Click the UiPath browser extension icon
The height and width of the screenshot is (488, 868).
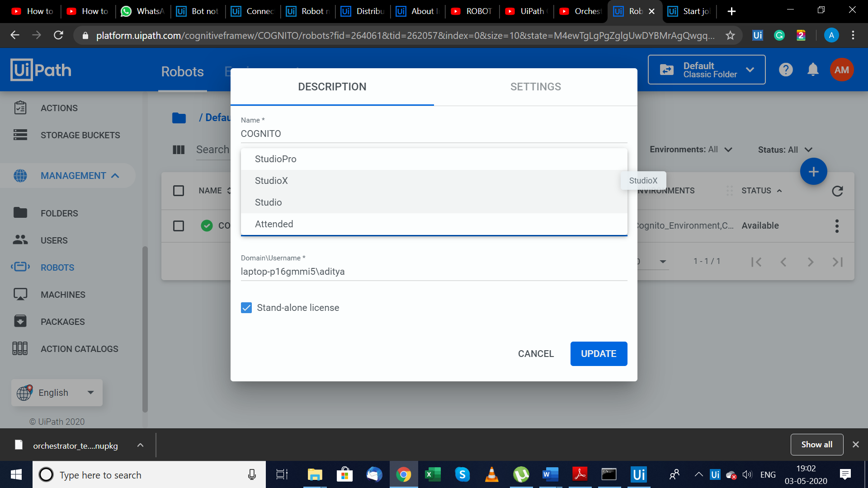pyautogui.click(x=758, y=35)
